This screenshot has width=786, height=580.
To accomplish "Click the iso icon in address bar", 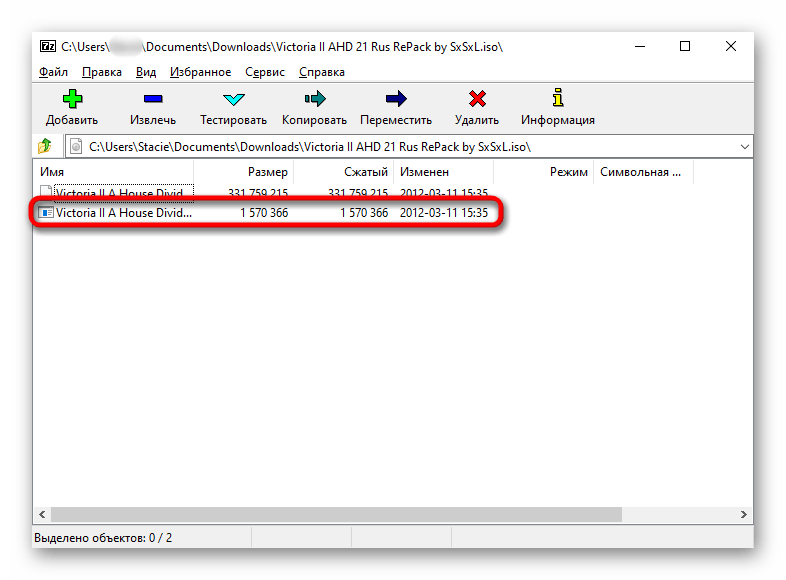I will coord(76,146).
